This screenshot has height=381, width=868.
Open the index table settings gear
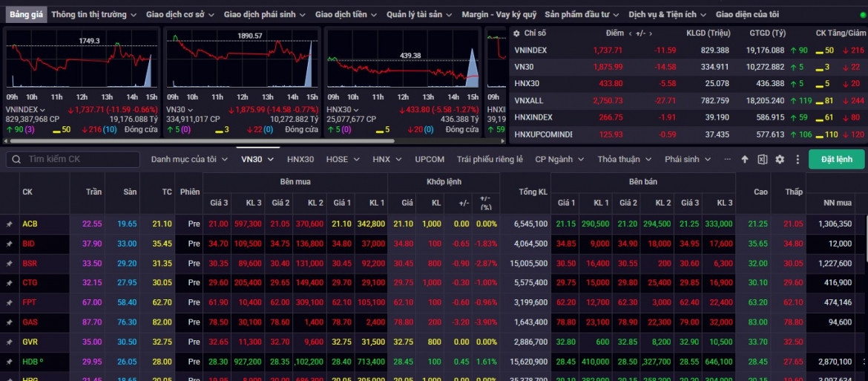[x=516, y=33]
